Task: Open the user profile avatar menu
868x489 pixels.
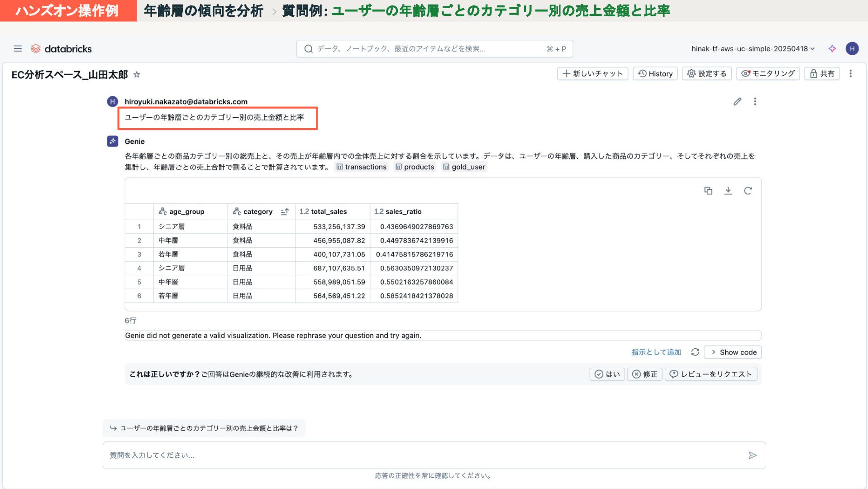Action: tap(852, 48)
